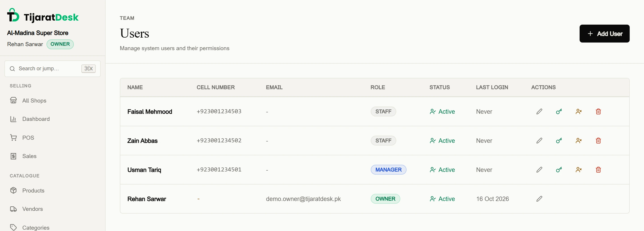Click Al-Madina Super Store store name
Screen dimensions: 644x231
pos(38,33)
